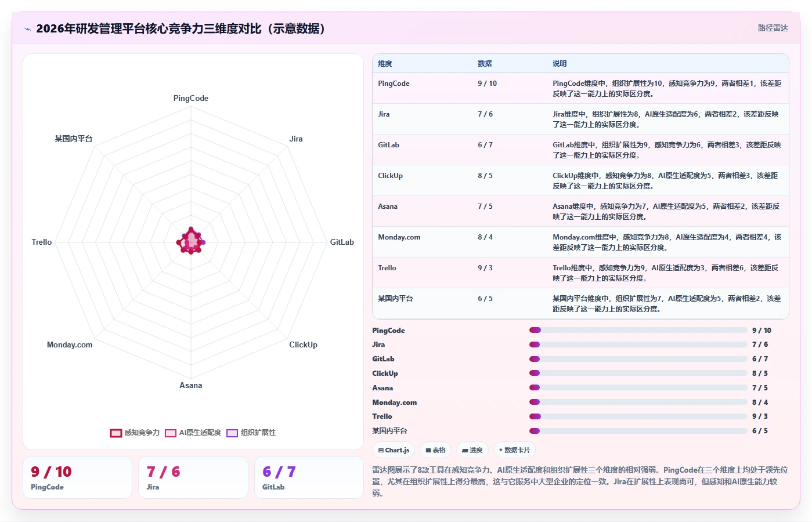Screen dimensions: 812x522
Task: Select the 某国内平台 row name in the table
Action: point(395,299)
